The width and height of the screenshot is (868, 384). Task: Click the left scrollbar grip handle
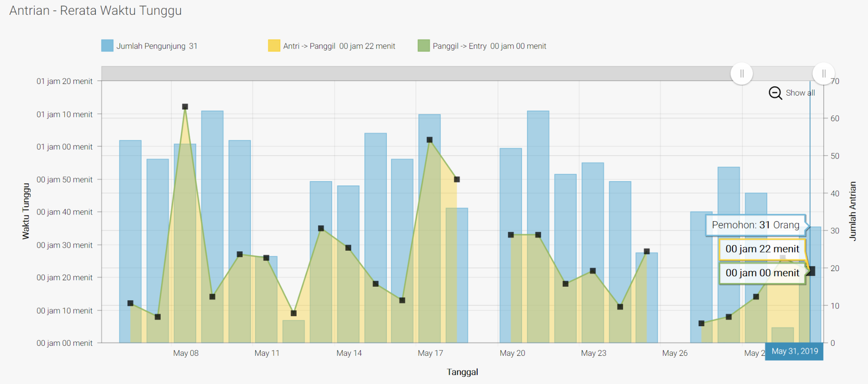pos(742,73)
